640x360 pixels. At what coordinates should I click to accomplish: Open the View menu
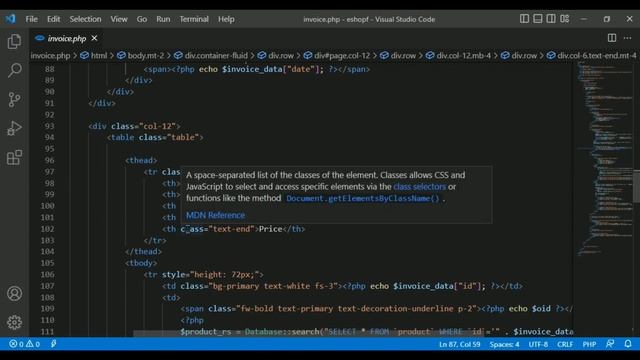[119, 19]
